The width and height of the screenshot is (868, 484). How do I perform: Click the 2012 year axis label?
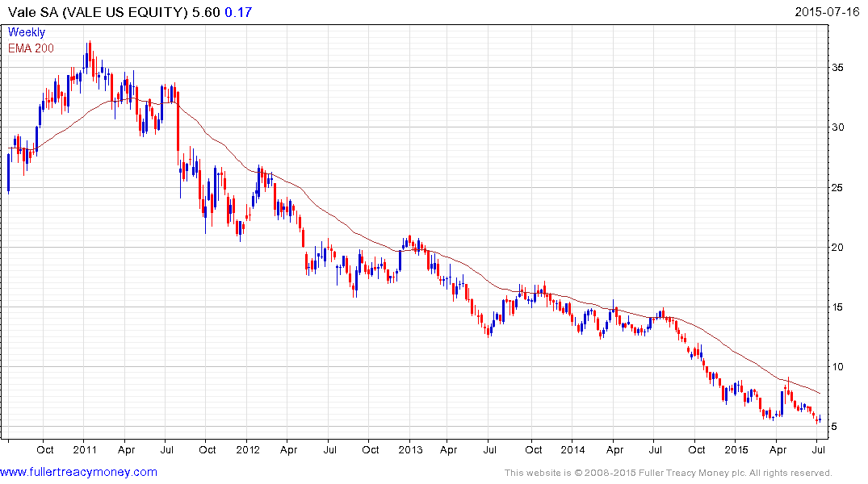(248, 449)
